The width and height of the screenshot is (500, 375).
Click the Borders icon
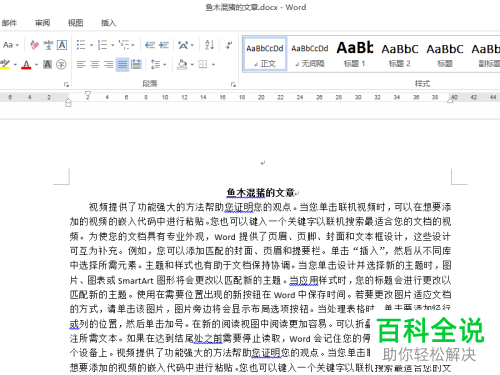point(203,64)
